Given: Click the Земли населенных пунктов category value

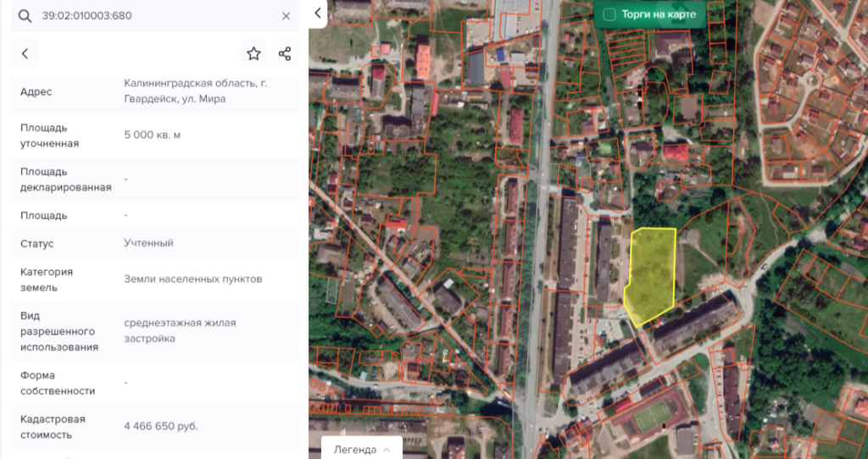Looking at the screenshot, I should point(192,279).
